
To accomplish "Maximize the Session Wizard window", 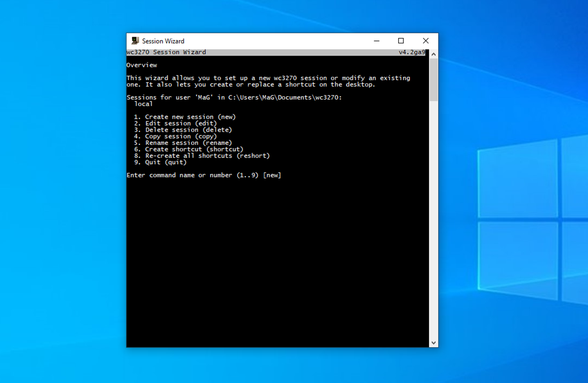I will click(x=401, y=41).
